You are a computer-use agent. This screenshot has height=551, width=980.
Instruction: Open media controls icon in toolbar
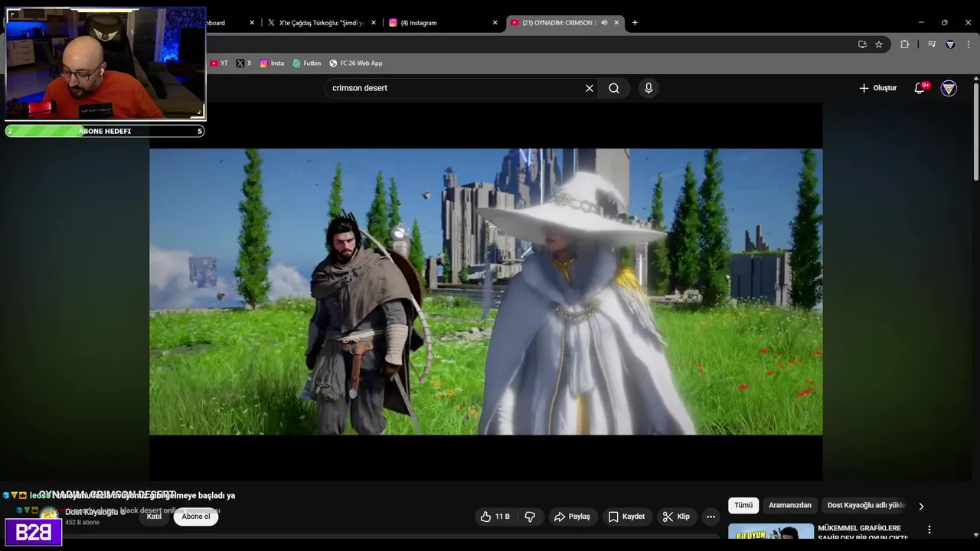pyautogui.click(x=932, y=44)
